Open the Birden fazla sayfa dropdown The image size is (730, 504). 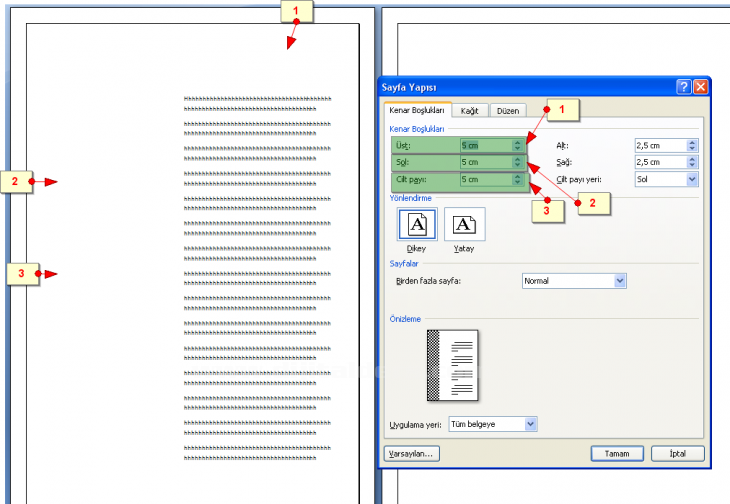(x=620, y=281)
